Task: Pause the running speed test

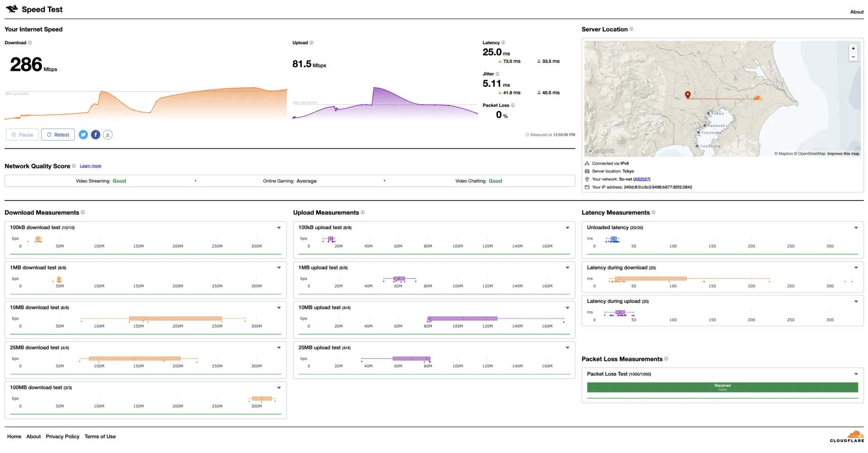Action: (x=22, y=135)
